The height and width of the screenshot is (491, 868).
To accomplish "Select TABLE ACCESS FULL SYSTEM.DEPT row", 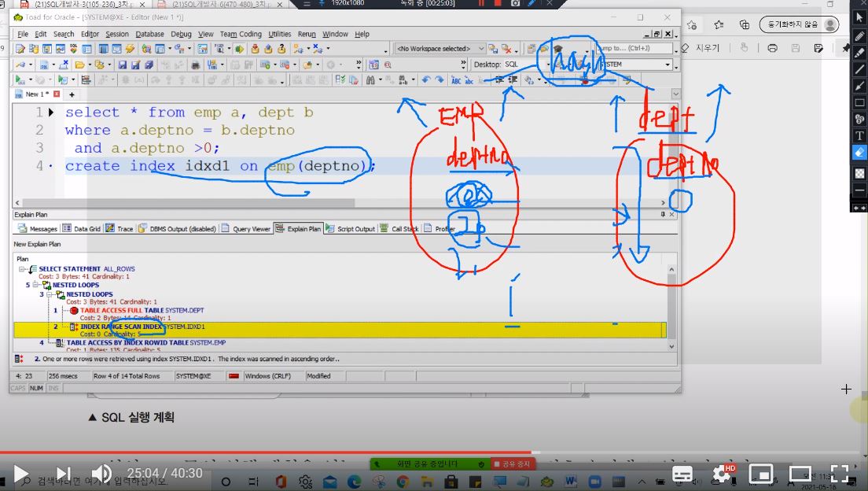I will (142, 310).
